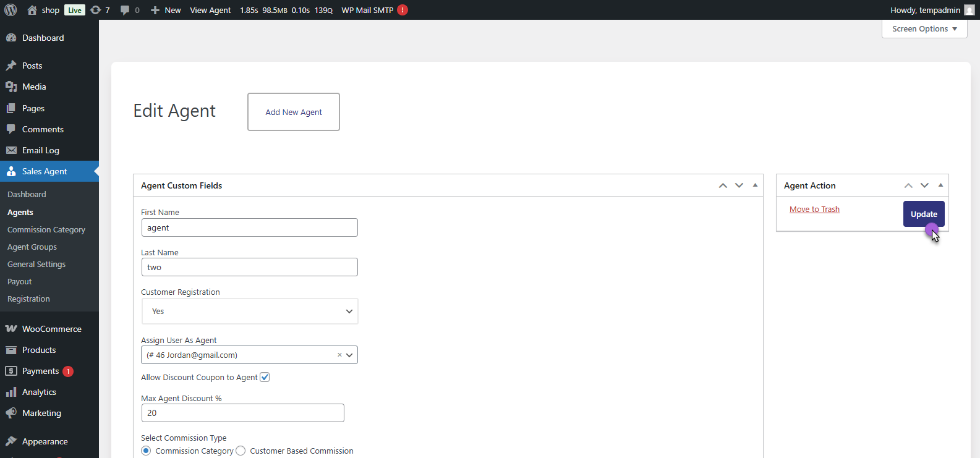Viewport: 980px width, 458px height.
Task: Click the WordPress logo icon
Action: tap(11, 10)
